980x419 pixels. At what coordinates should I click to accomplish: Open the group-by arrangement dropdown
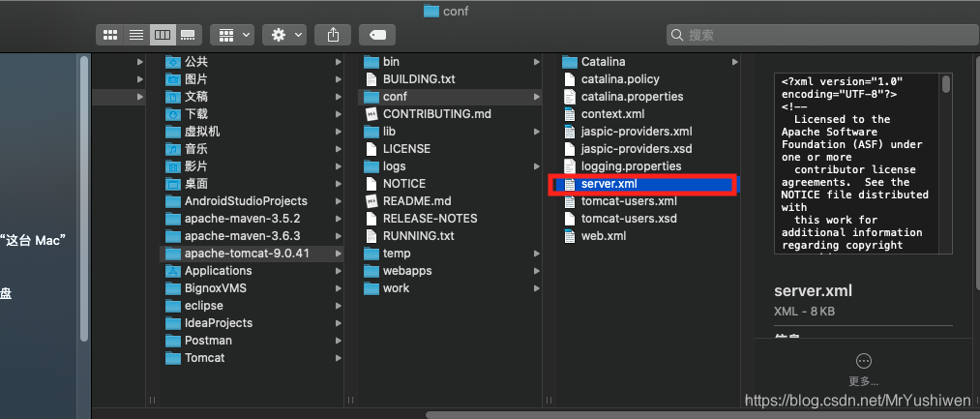232,35
